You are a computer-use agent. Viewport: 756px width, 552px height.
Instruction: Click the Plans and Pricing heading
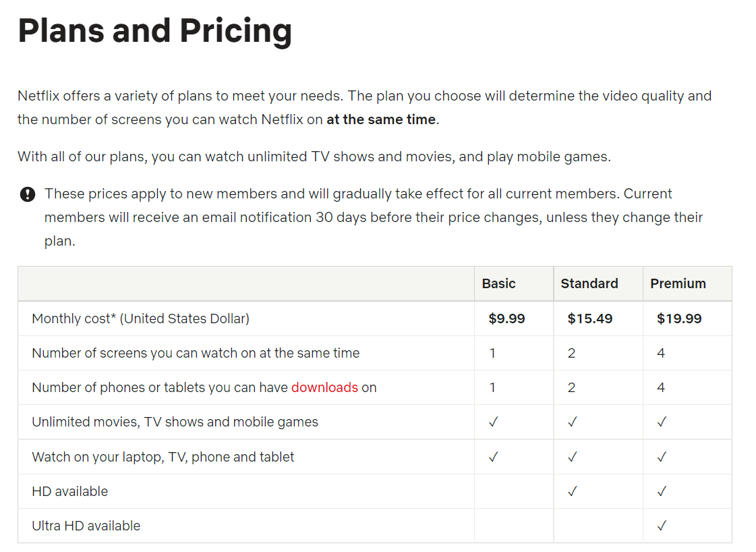click(x=155, y=31)
